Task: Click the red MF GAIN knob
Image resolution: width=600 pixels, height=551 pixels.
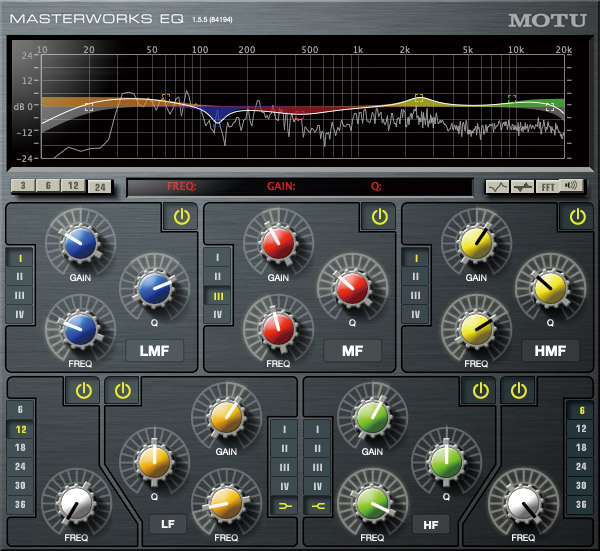Action: pos(279,243)
